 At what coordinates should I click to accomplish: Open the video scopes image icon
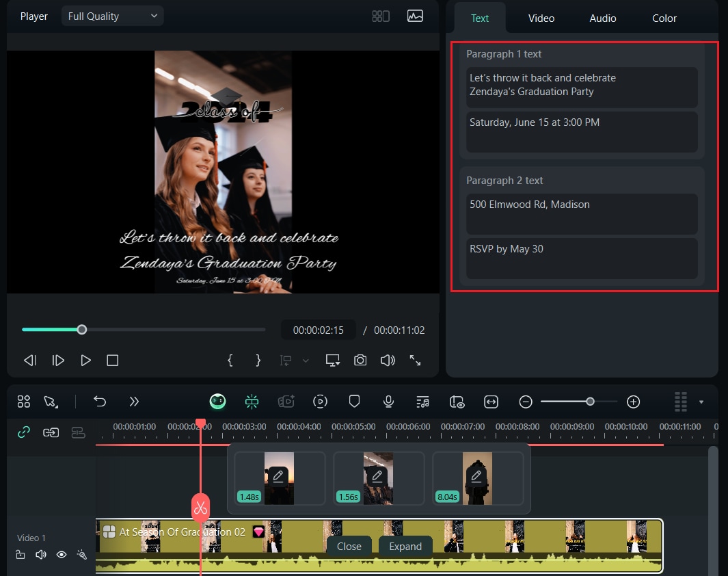coord(415,16)
